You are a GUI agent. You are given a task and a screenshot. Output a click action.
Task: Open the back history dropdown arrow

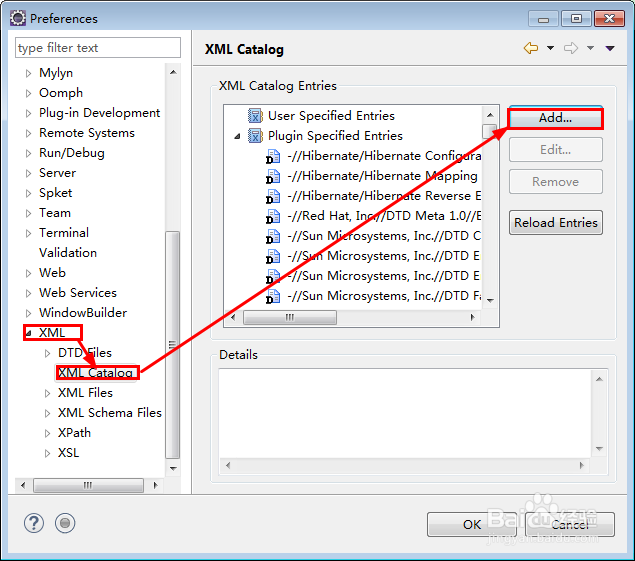point(550,48)
